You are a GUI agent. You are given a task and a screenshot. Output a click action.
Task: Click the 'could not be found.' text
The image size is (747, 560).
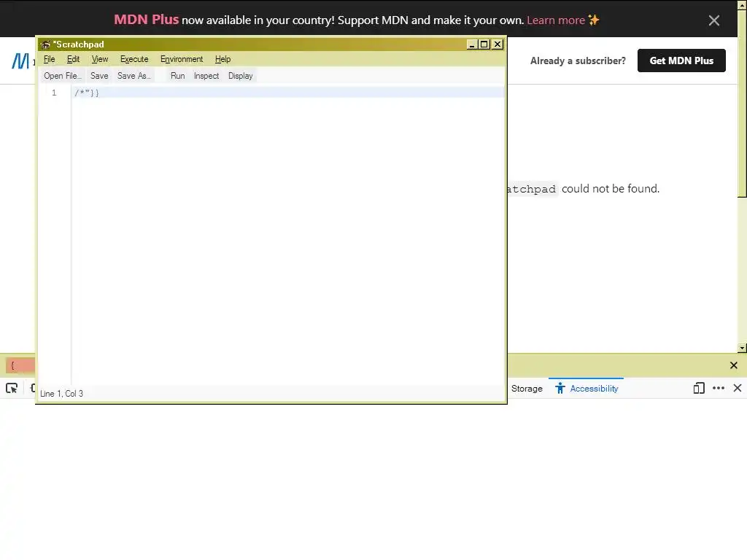point(611,189)
